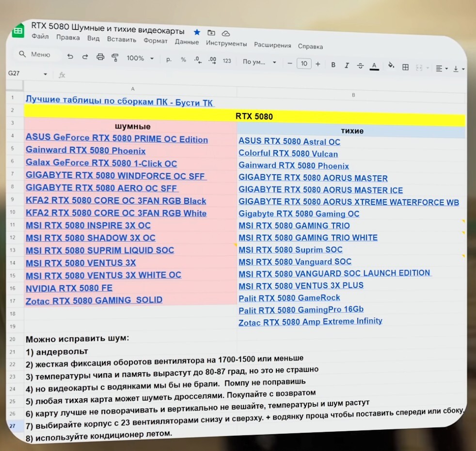Viewport: 476px width, 451px height.
Task: Decrease the font size
Action: coord(290,63)
